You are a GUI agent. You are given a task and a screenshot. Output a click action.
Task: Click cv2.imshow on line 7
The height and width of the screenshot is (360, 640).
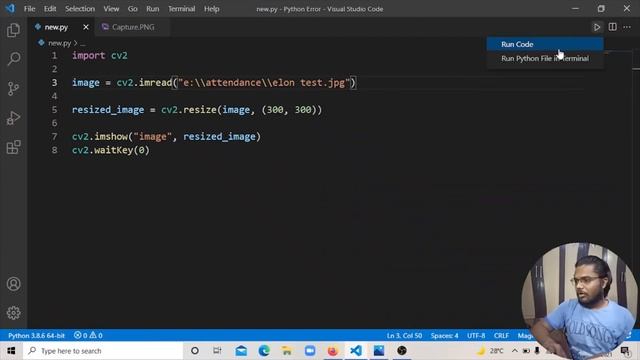(100, 136)
